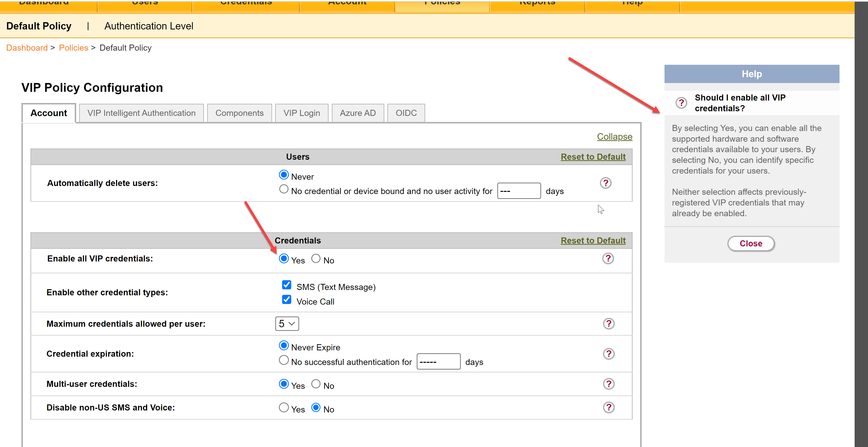Image resolution: width=868 pixels, height=447 pixels.
Task: Collapse the policy sections
Action: 614,137
